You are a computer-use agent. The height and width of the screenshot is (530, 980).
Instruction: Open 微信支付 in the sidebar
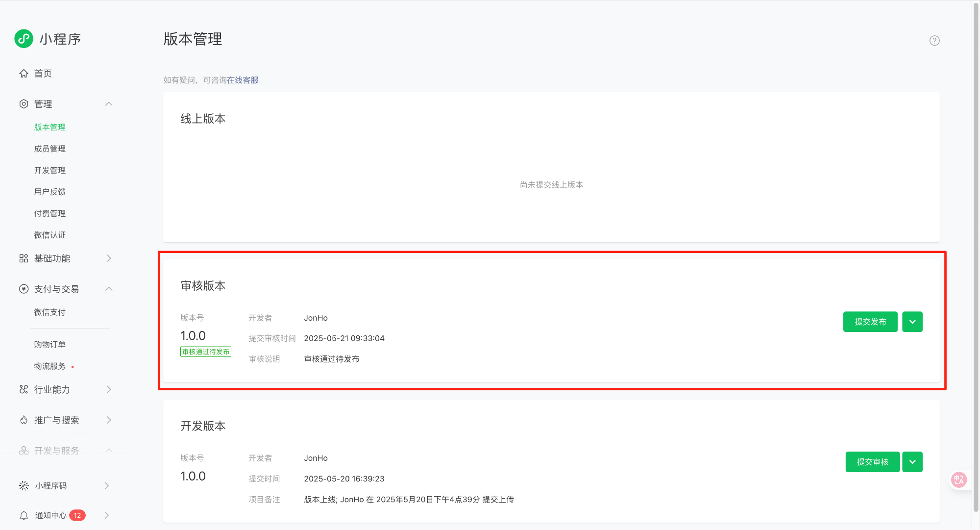click(50, 312)
